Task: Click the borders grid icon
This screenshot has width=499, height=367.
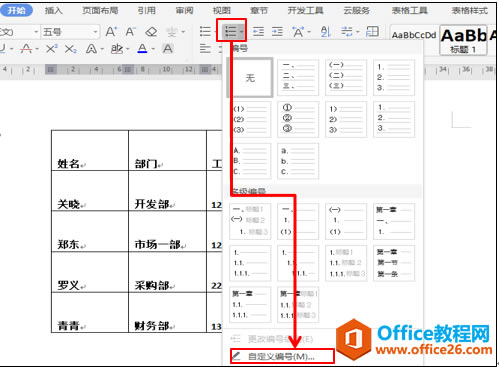Action: coord(372,32)
